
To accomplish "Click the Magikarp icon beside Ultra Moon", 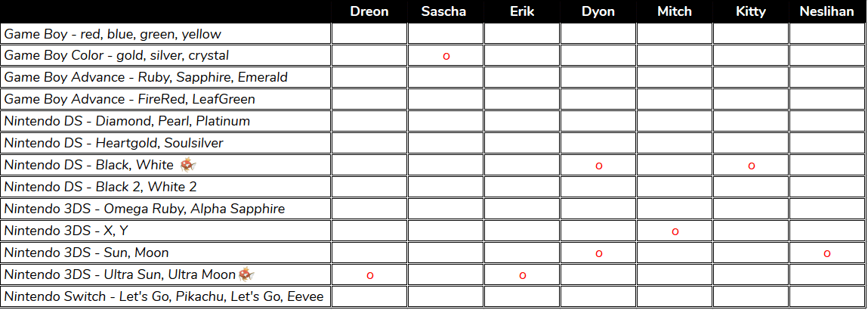I will (x=246, y=274).
